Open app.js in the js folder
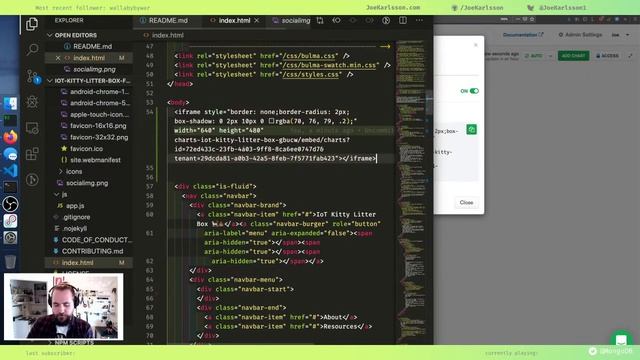 coord(75,206)
